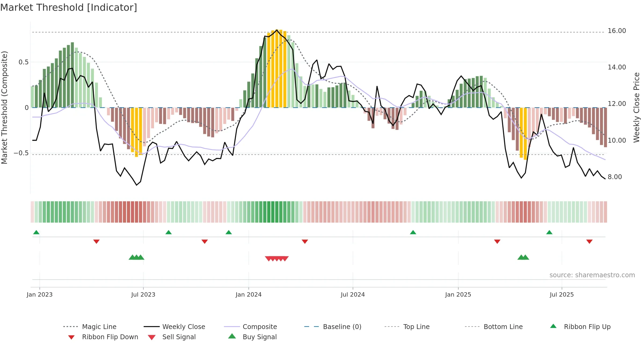This screenshot has height=362, width=644.
Task: Toggle the Sell Signal legend entry
Action: (172, 337)
